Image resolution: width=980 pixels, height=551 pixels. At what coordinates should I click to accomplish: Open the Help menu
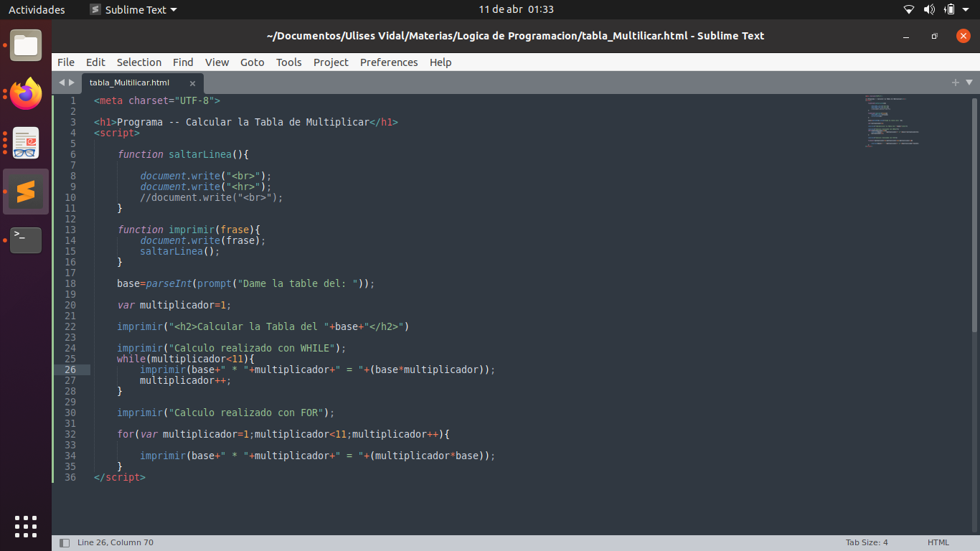(x=440, y=62)
